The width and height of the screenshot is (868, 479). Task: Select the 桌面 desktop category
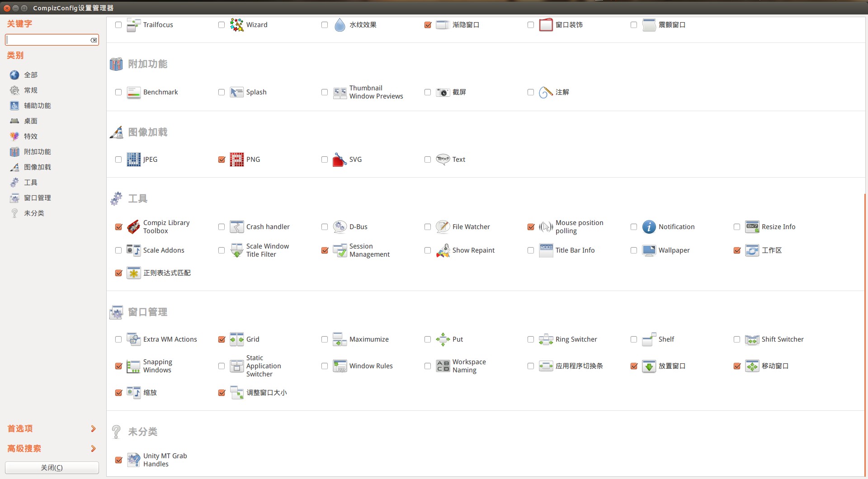[x=30, y=121]
